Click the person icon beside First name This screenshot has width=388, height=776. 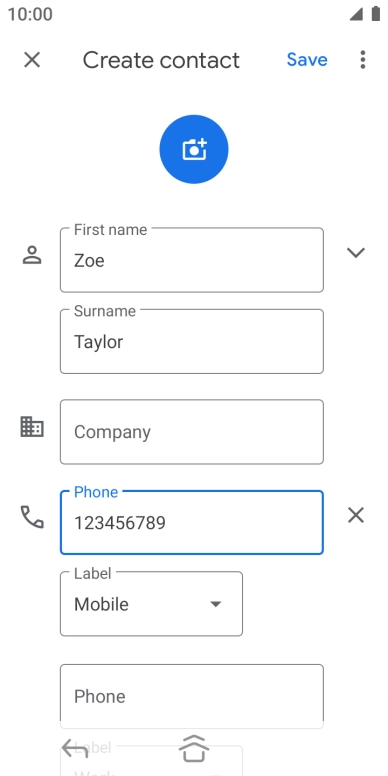click(x=32, y=255)
